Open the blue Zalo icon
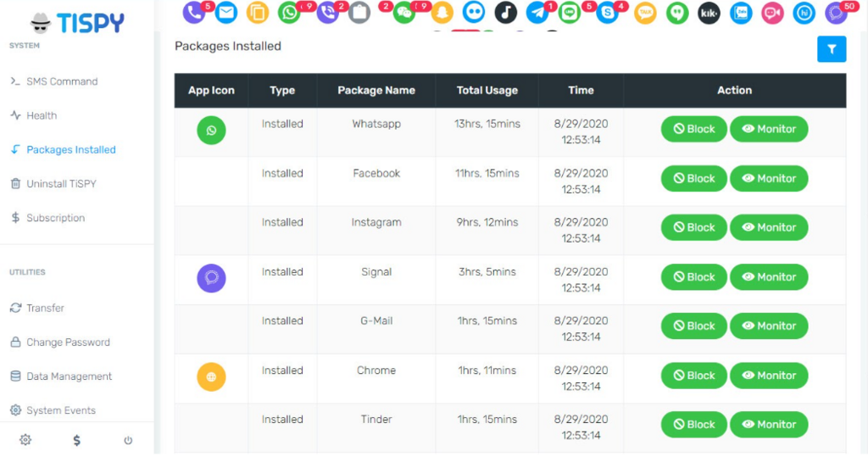 click(x=741, y=12)
